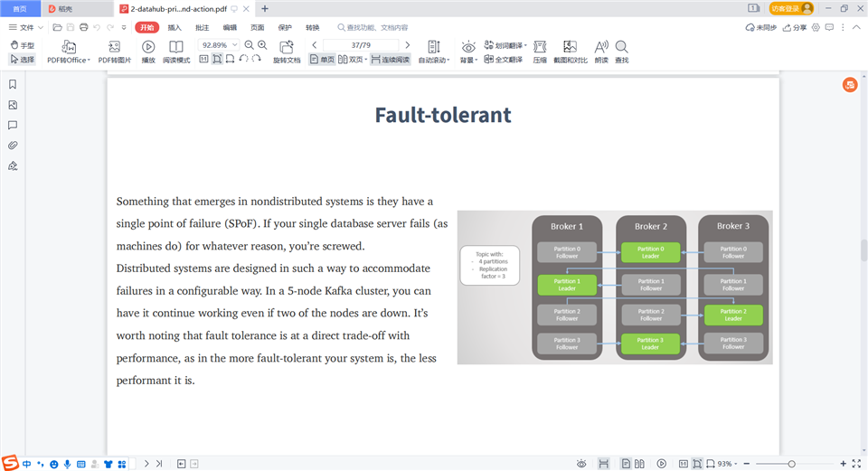
Task: Open bookmarks panel in left sidebar
Action: point(13,84)
